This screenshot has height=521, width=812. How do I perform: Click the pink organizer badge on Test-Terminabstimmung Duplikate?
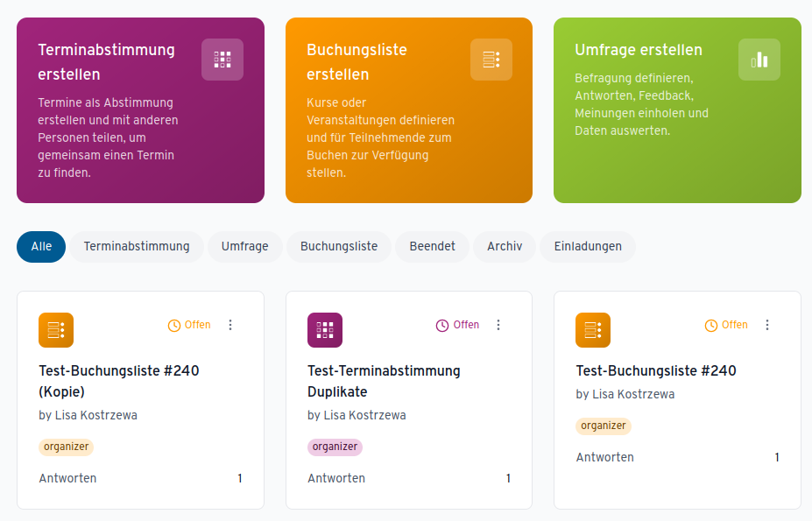point(335,447)
